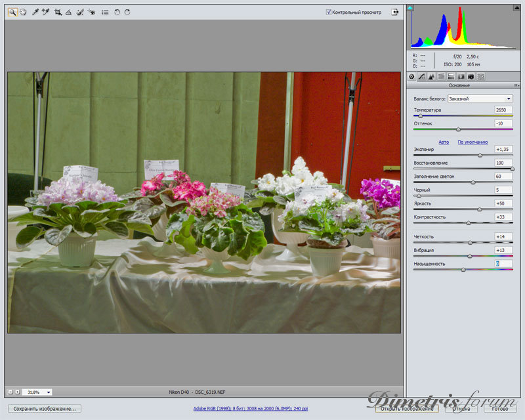The width and height of the screenshot is (525, 420).
Task: Open Camera Raw preferences list icon
Action: (105, 12)
